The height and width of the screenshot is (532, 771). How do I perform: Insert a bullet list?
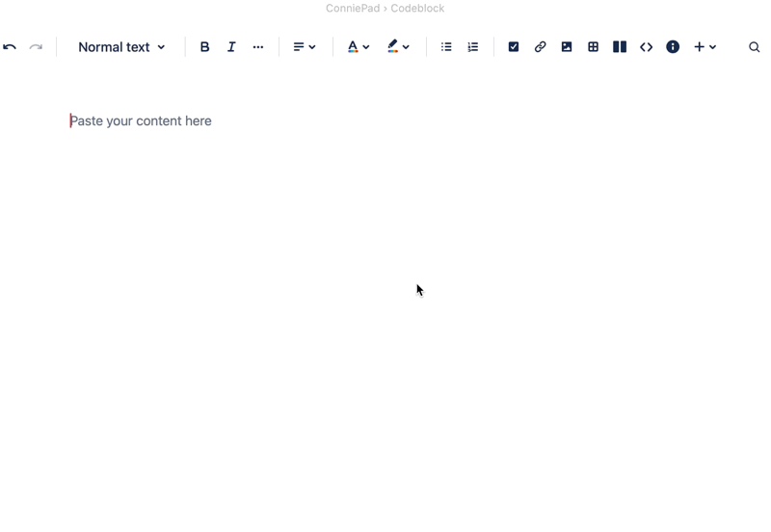pos(446,47)
